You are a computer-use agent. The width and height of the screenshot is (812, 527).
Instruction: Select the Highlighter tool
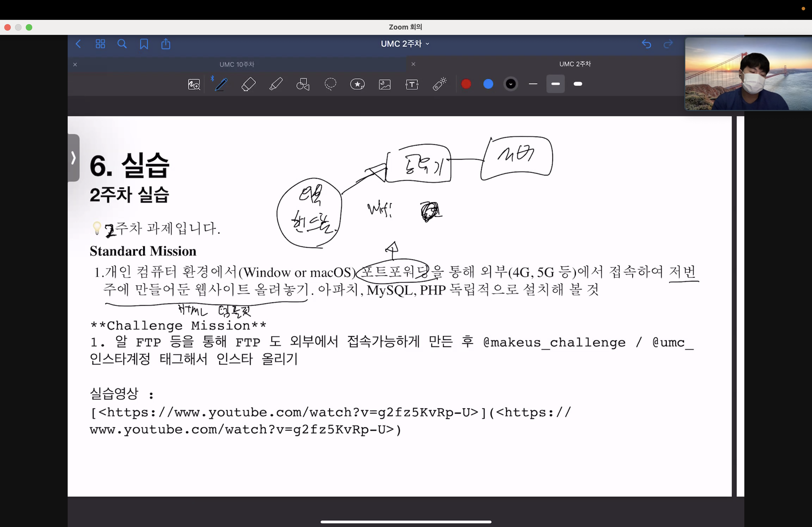pyautogui.click(x=276, y=84)
